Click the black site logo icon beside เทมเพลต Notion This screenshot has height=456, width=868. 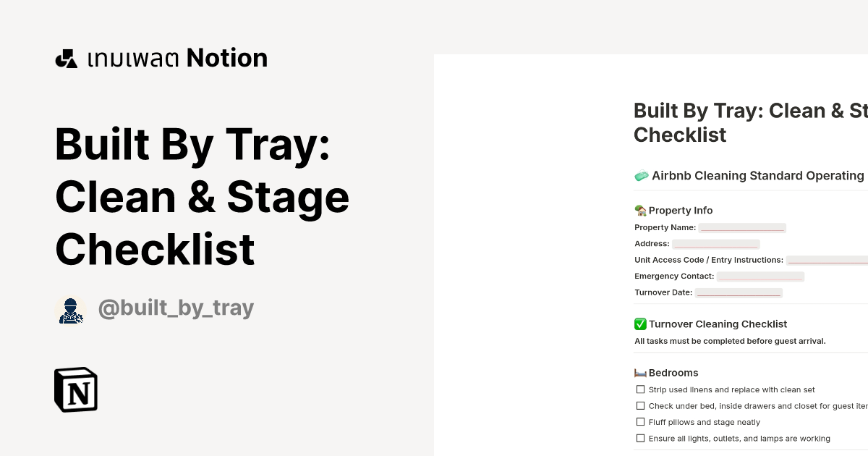[67, 58]
